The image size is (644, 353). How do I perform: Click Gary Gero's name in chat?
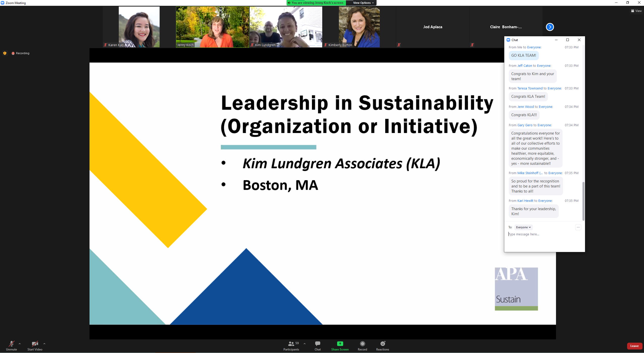tap(525, 125)
